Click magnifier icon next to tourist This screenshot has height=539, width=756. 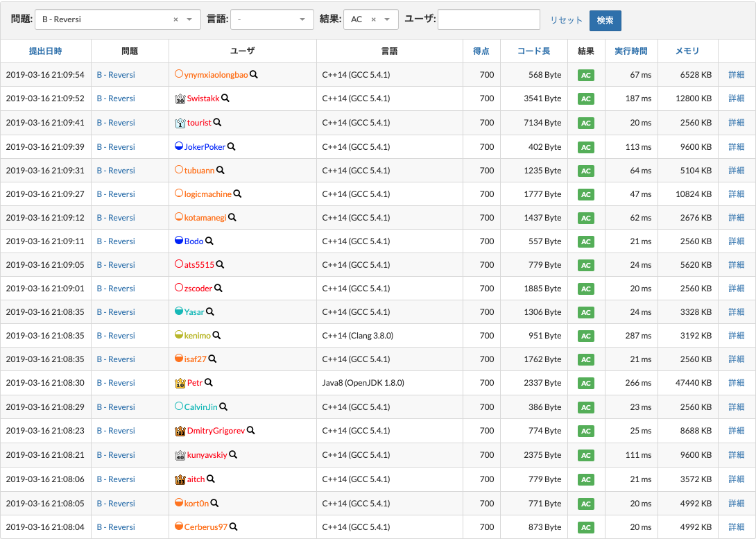coord(218,123)
